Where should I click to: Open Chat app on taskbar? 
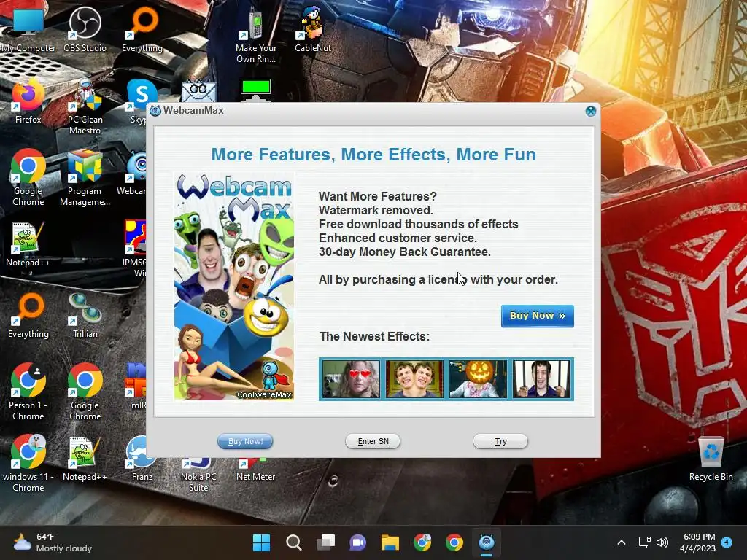pyautogui.click(x=357, y=542)
